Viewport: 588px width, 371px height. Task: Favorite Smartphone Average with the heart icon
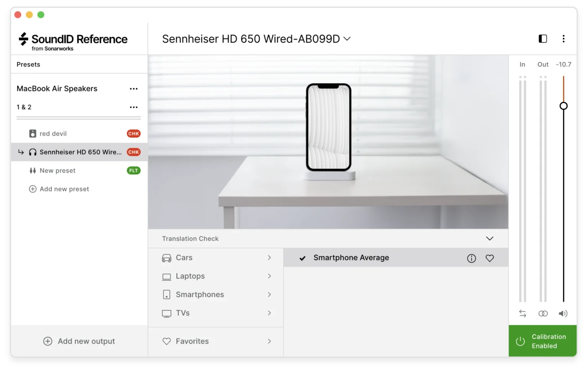[490, 258]
